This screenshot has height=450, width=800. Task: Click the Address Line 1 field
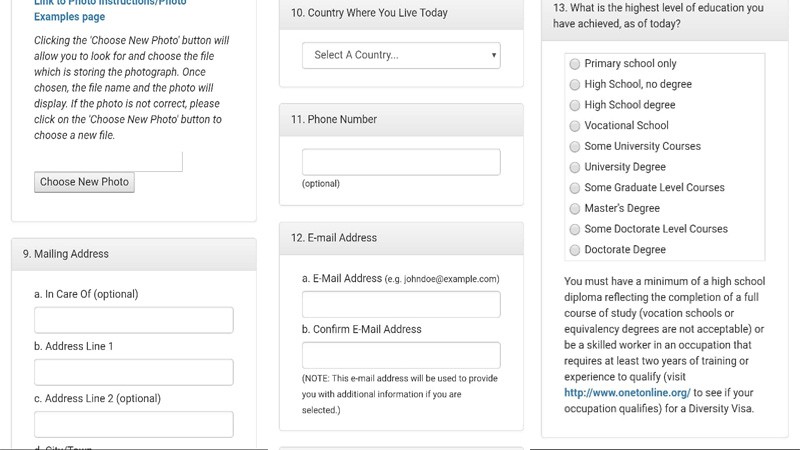pos(134,372)
